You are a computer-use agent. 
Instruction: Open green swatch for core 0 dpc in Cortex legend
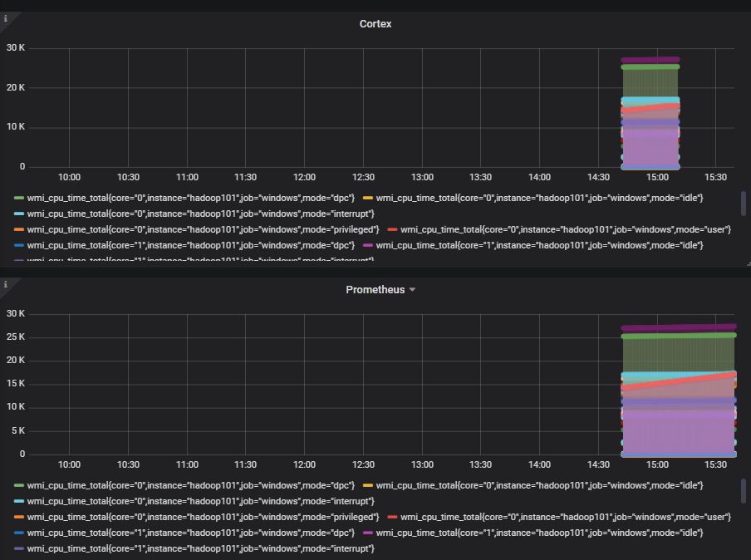point(19,198)
